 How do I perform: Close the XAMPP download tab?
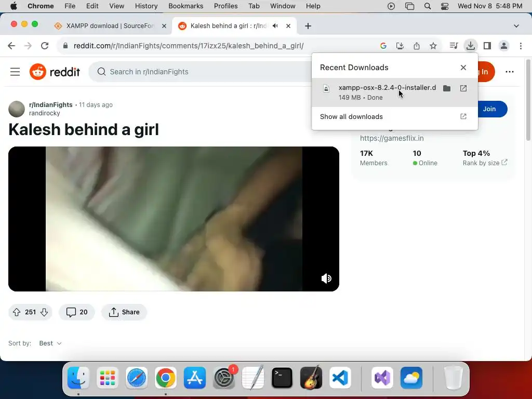[x=164, y=26]
